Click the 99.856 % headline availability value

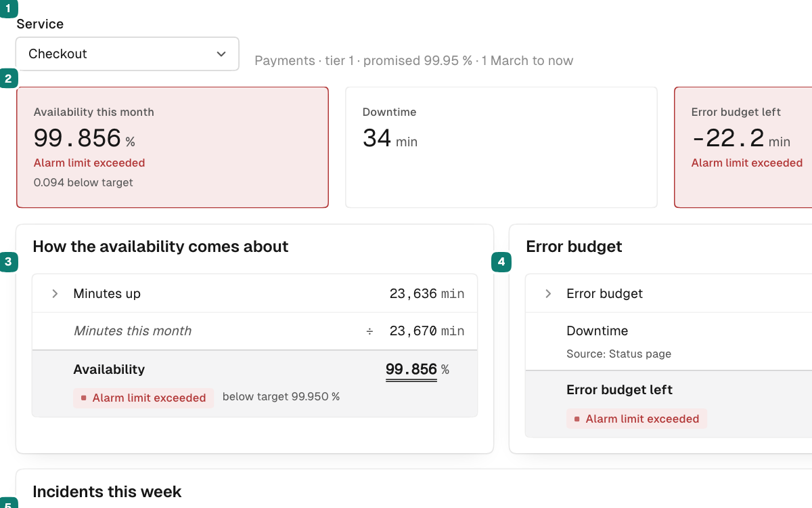point(84,139)
